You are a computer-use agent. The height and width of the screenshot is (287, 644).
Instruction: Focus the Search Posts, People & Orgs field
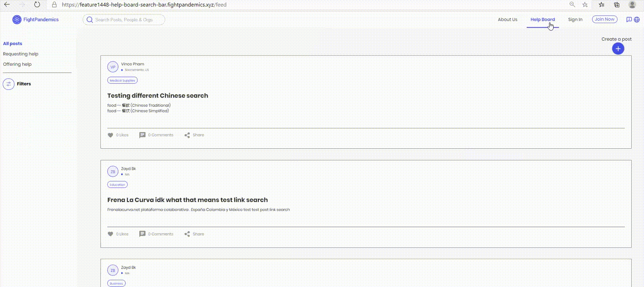tap(124, 20)
